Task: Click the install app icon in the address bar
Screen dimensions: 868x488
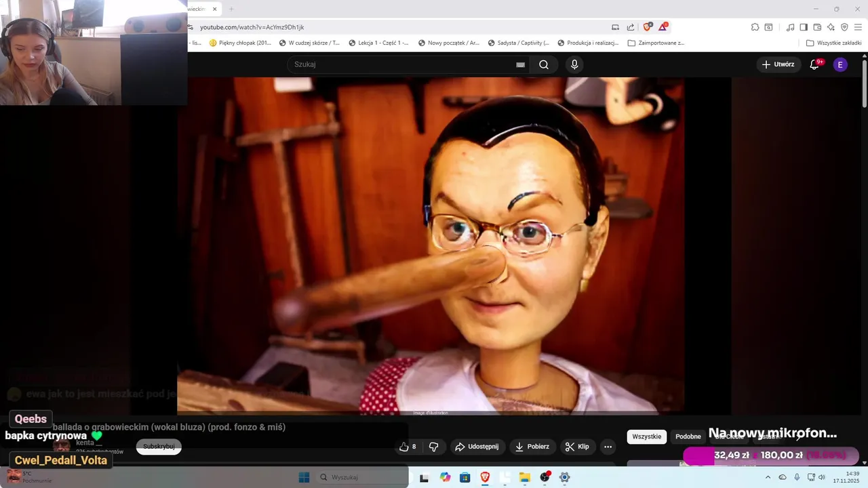Action: tap(615, 27)
